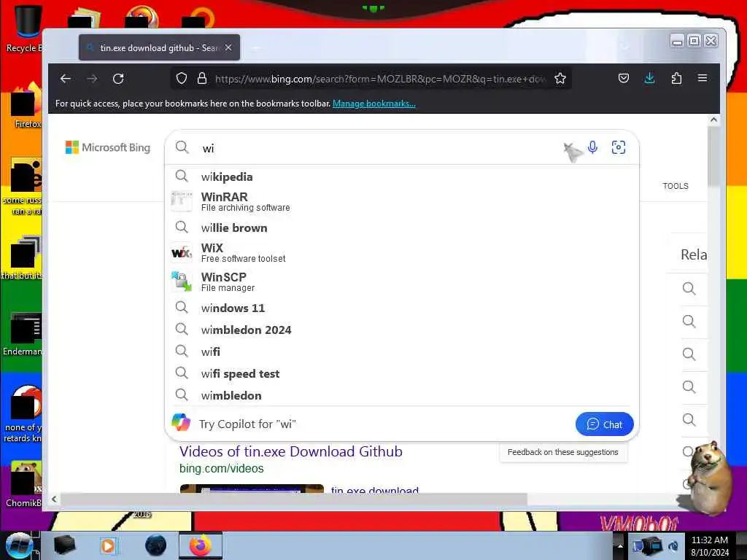This screenshot has height=560, width=747.
Task: Open the Windows Start orb
Action: [19, 545]
